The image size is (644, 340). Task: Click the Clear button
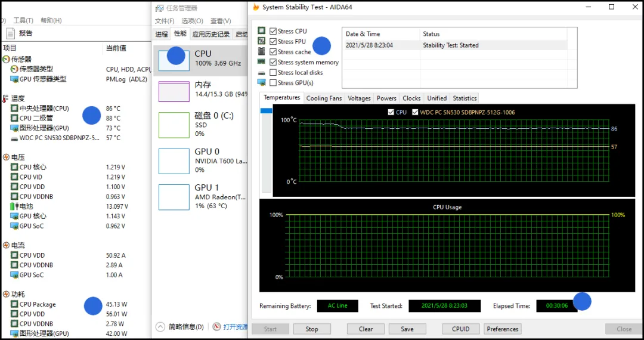coord(366,329)
